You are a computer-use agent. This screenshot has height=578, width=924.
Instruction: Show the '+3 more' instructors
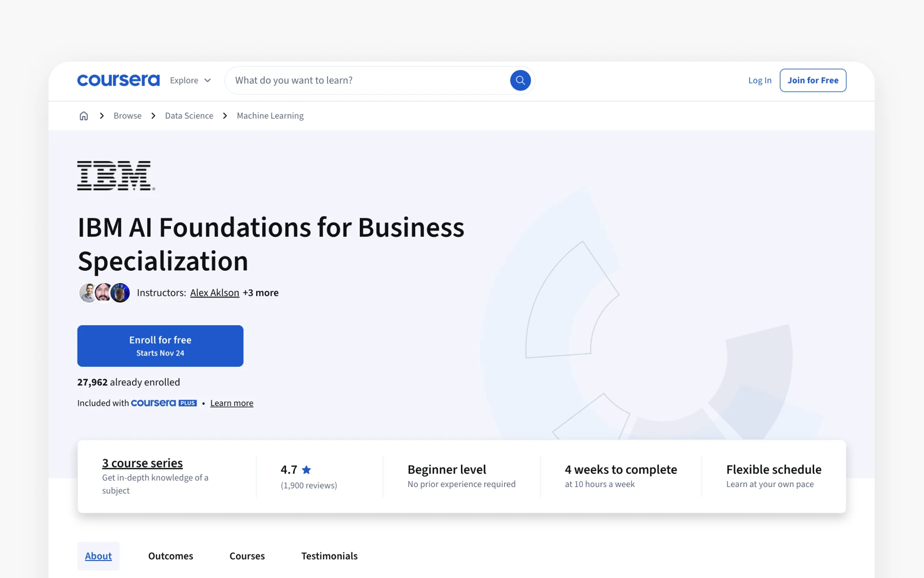(261, 293)
